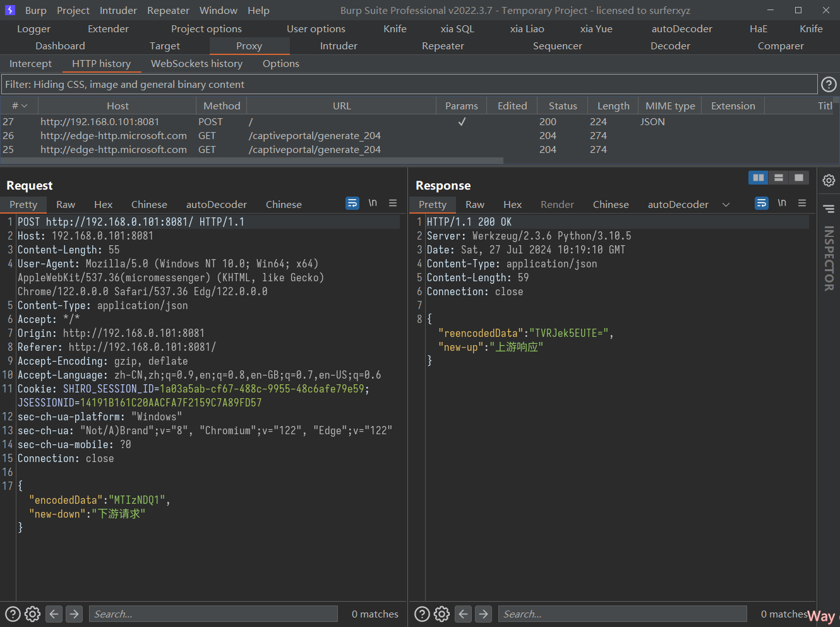Switch Request view to Hex tab

coord(103,204)
